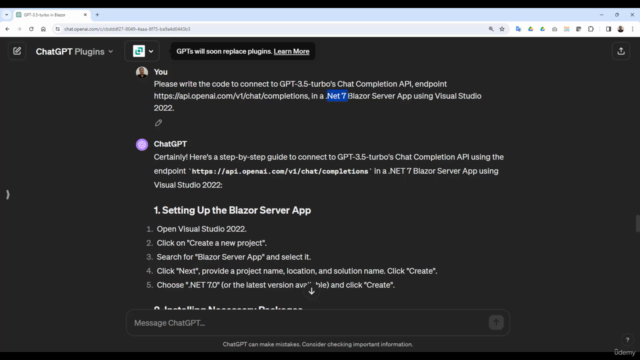Expand the enabled plugins selector
Screen dimensions: 640x360
tap(143, 51)
